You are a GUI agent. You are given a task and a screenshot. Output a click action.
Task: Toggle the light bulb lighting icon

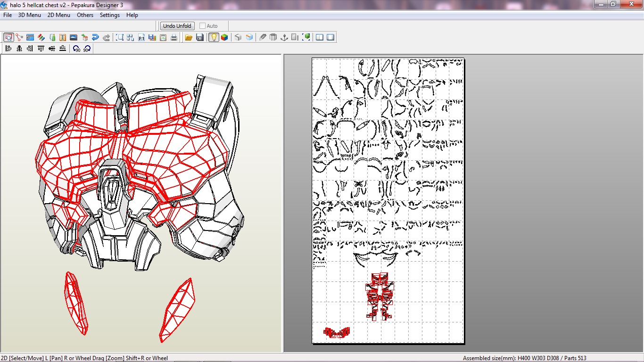pos(214,37)
